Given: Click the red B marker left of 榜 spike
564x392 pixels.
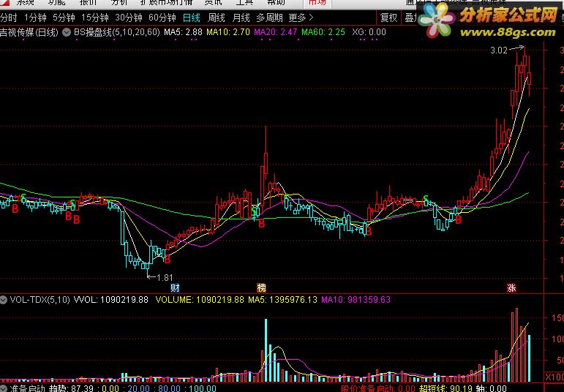Looking at the screenshot, I should point(261,224).
